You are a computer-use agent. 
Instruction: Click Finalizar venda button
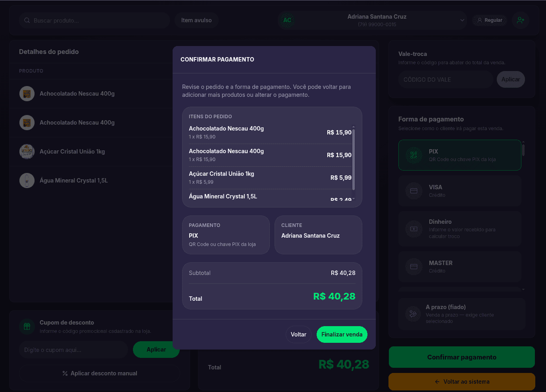click(342, 334)
